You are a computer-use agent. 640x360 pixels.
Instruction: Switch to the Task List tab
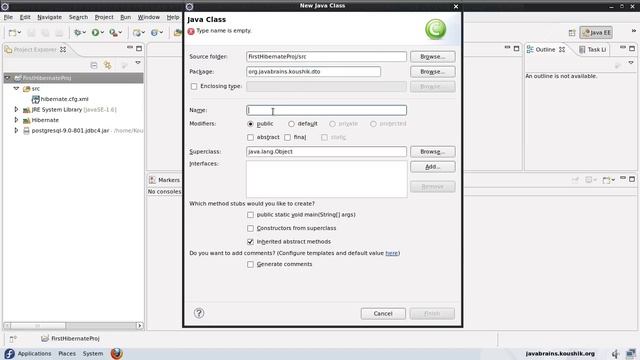tap(593, 49)
